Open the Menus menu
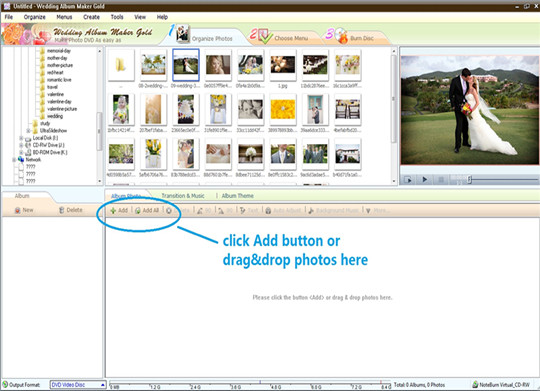540x391 pixels. (64, 17)
